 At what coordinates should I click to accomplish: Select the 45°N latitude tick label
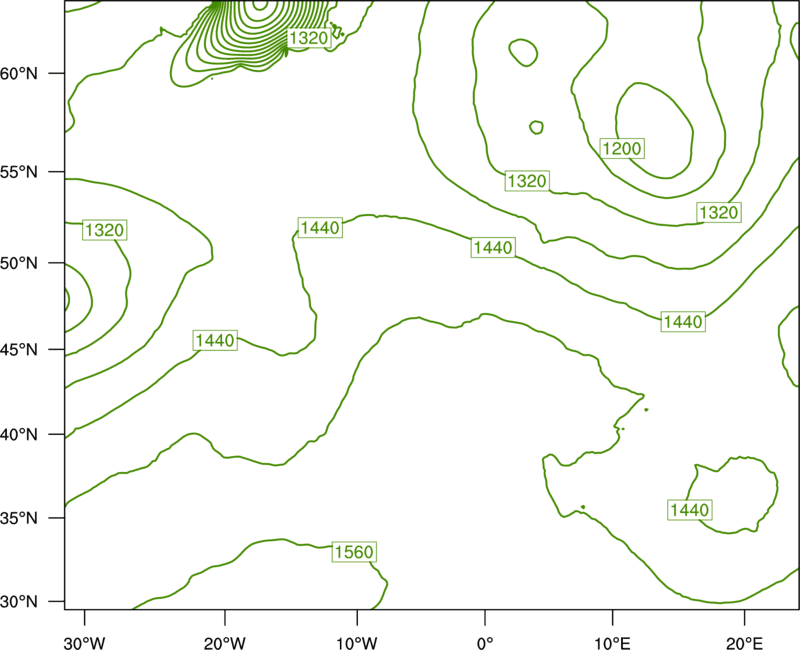[19, 349]
